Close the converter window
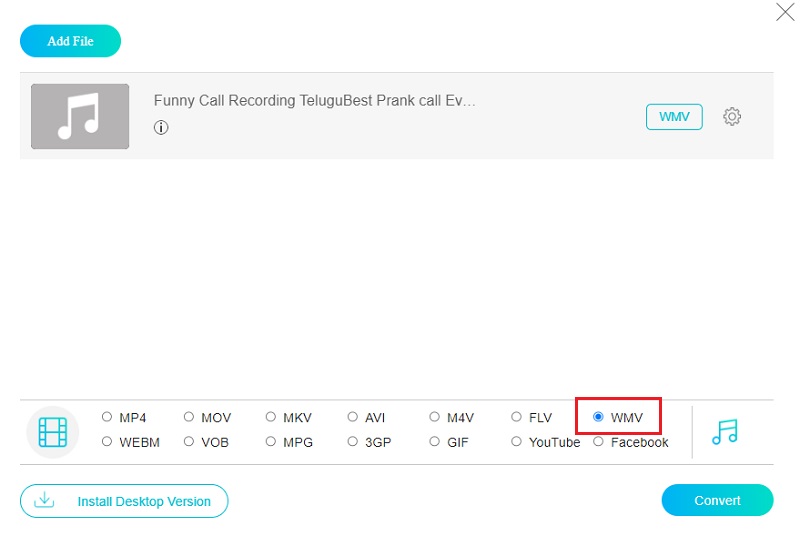 click(x=784, y=13)
